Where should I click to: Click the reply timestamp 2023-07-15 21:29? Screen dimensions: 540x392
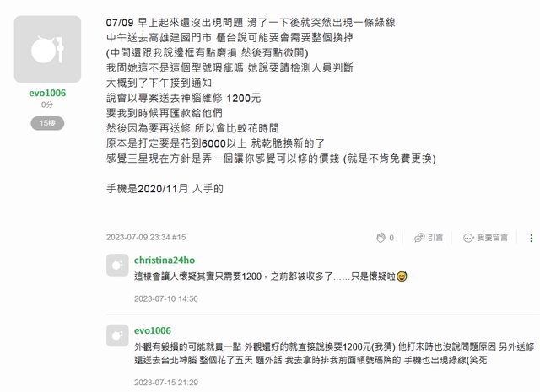click(165, 382)
